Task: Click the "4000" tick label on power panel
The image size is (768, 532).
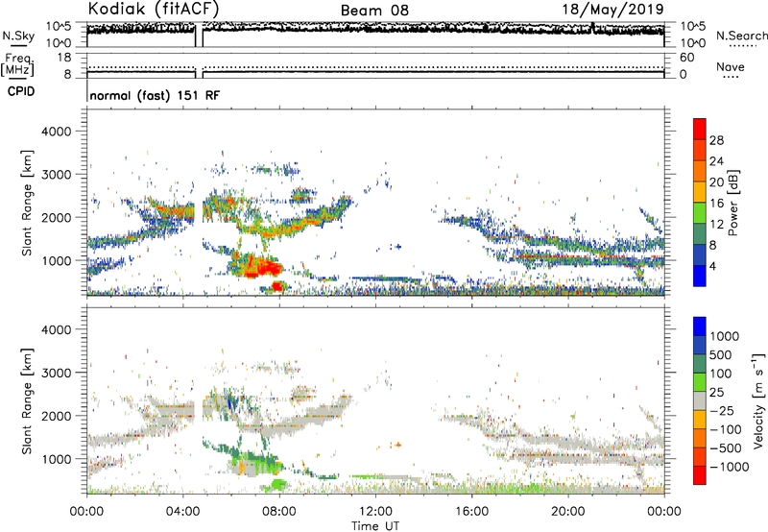Action: [x=57, y=132]
